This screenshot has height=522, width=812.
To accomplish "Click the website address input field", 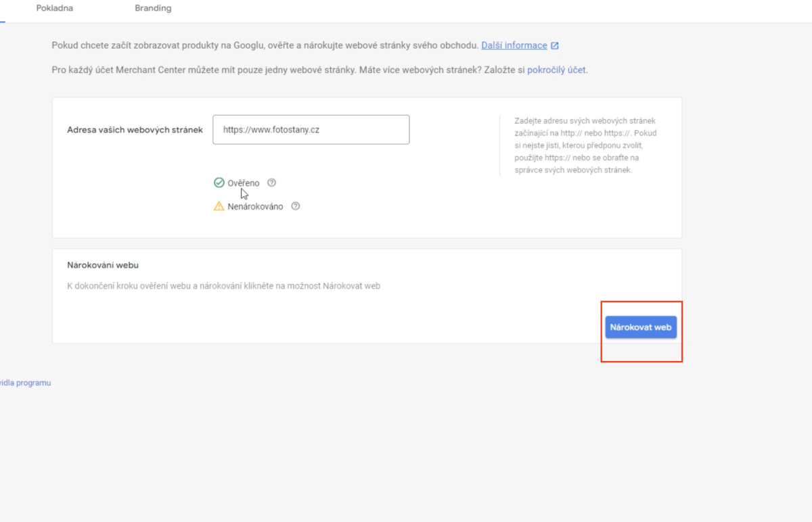I will pos(311,130).
